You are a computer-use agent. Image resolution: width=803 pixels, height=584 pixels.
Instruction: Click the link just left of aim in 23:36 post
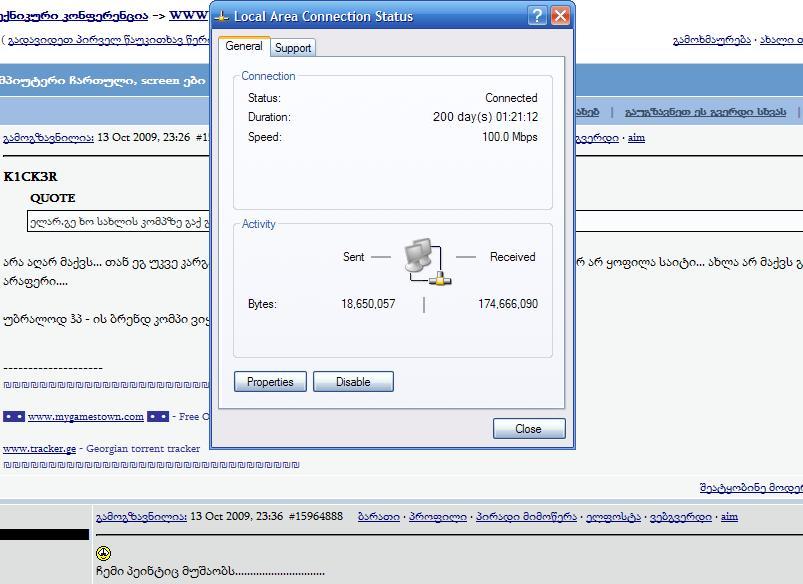pyautogui.click(x=681, y=516)
